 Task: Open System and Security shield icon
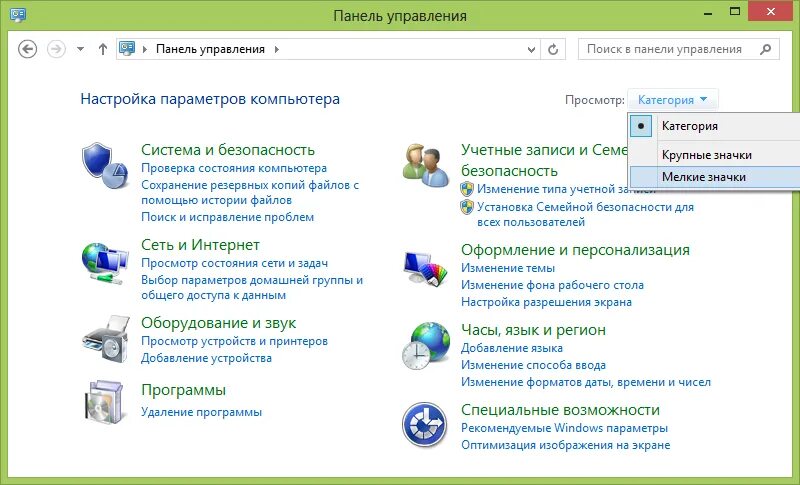point(105,166)
